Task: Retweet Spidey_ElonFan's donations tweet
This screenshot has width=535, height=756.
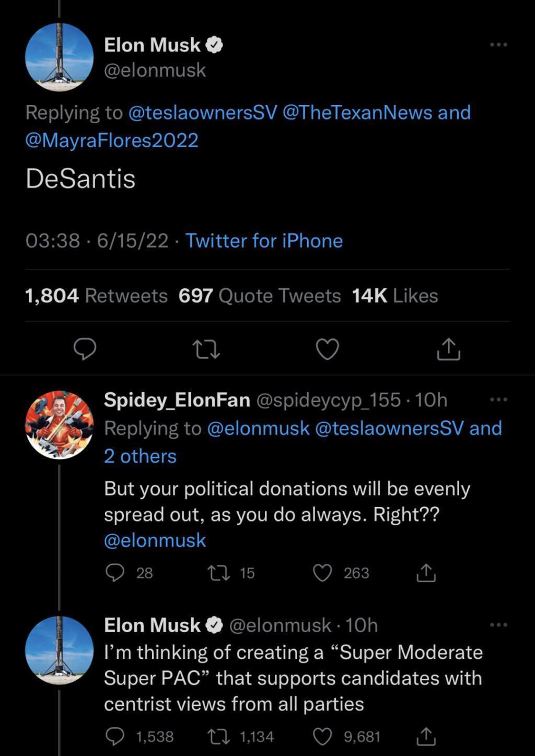Action: [217, 573]
